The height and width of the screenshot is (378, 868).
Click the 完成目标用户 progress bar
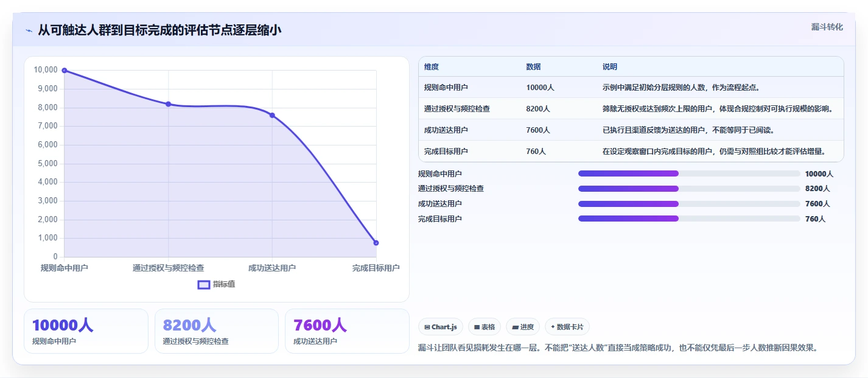(x=689, y=219)
